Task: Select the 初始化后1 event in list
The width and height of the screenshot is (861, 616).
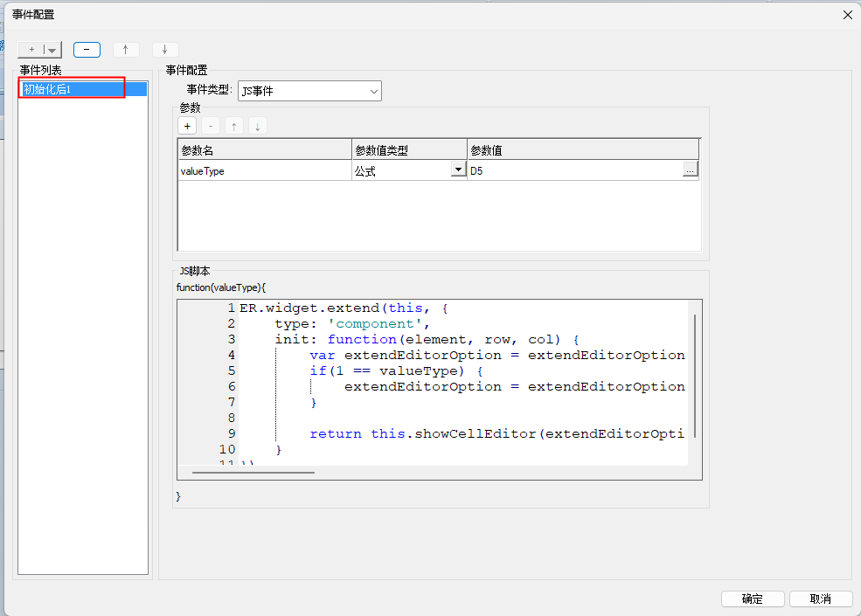Action: point(72,89)
